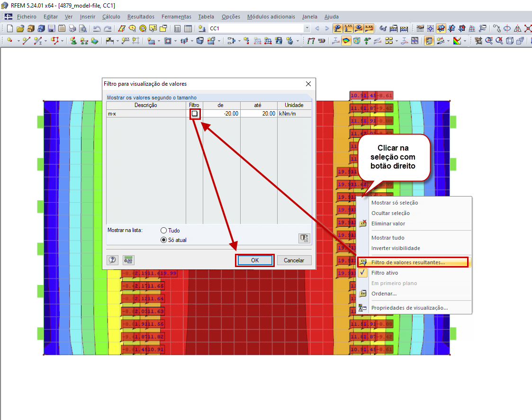The height and width of the screenshot is (420, 532).
Task: Click the New dimension icon
Action: (x=109, y=41)
